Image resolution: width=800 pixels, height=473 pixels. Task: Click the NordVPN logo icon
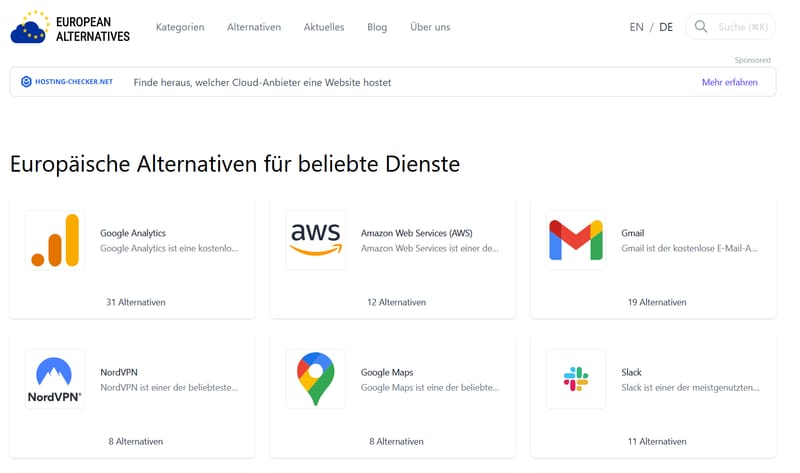click(x=55, y=379)
